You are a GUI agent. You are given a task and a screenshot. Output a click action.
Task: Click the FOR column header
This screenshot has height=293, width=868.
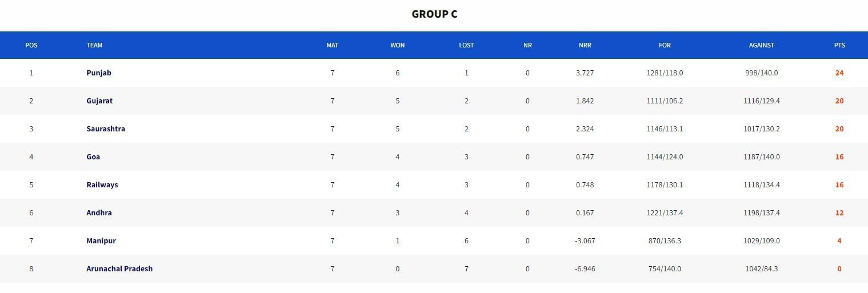665,45
